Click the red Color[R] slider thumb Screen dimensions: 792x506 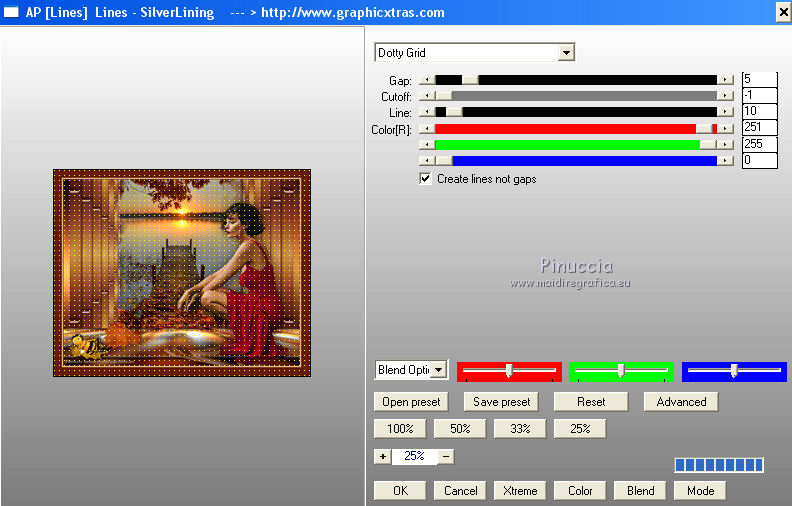point(704,129)
